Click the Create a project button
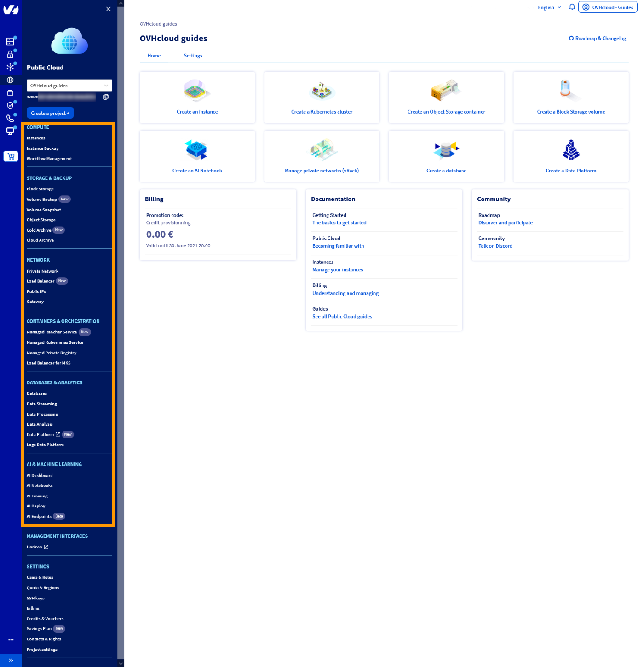This screenshot has width=644, height=667. click(50, 113)
